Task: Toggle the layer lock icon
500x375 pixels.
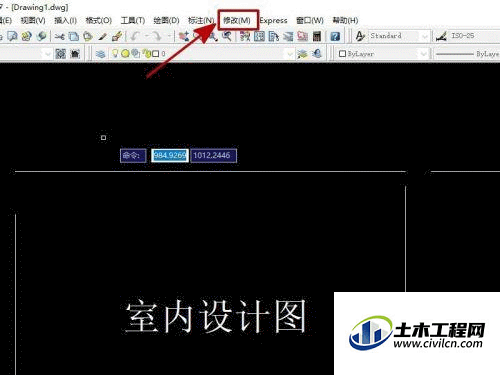Action: click(146, 53)
